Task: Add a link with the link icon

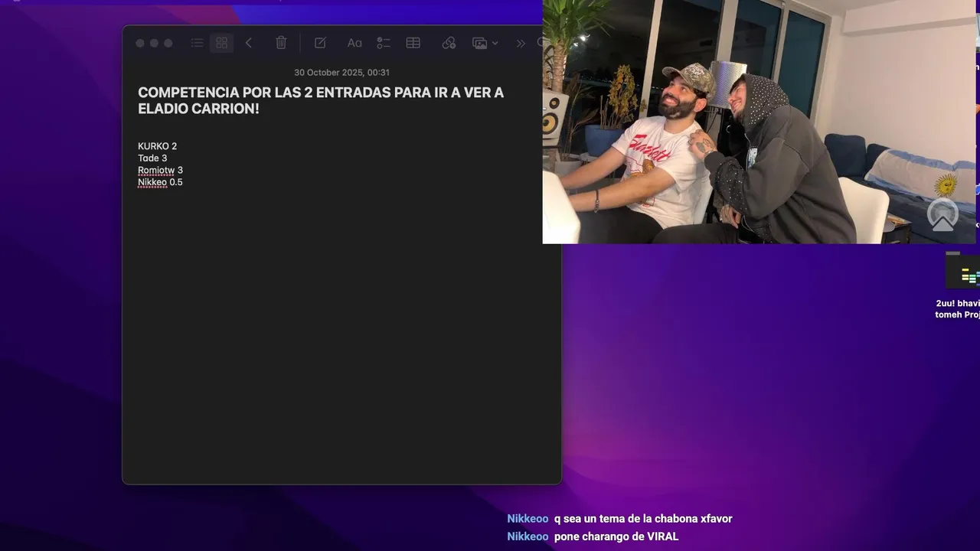Action: tap(449, 43)
